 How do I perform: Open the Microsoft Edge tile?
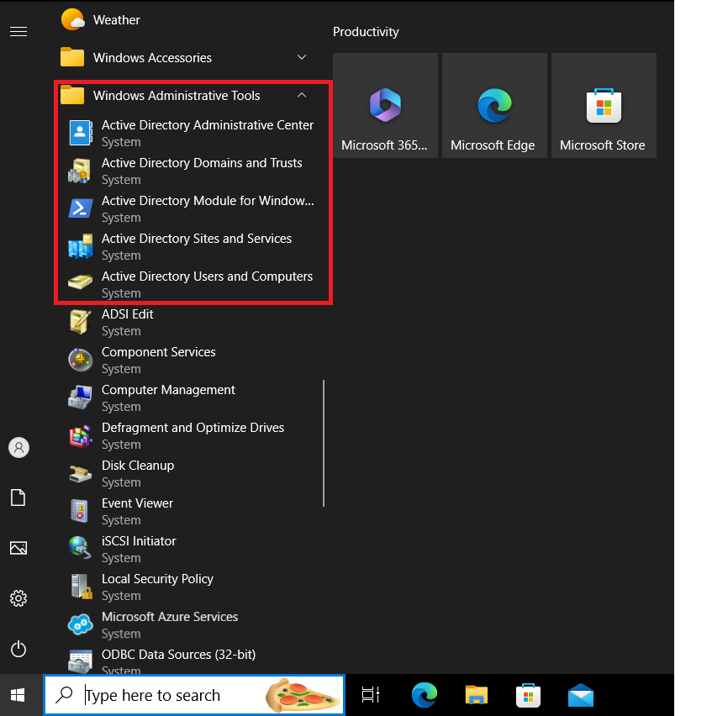494,105
